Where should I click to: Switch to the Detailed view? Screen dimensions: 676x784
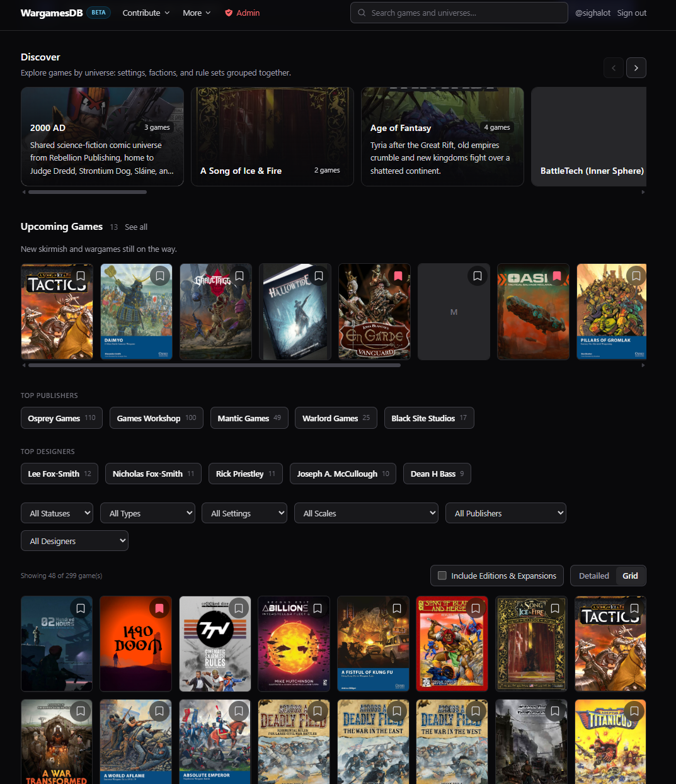[x=593, y=576]
